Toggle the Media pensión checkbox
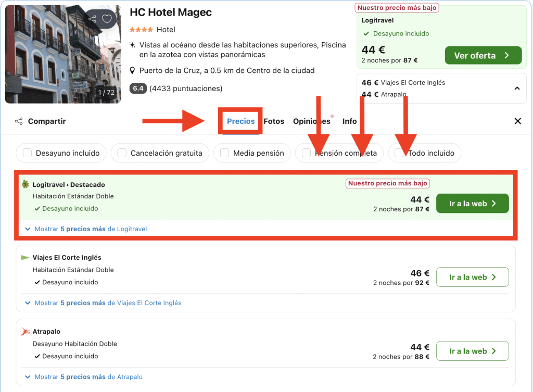This screenshot has width=533, height=392. coord(224,153)
